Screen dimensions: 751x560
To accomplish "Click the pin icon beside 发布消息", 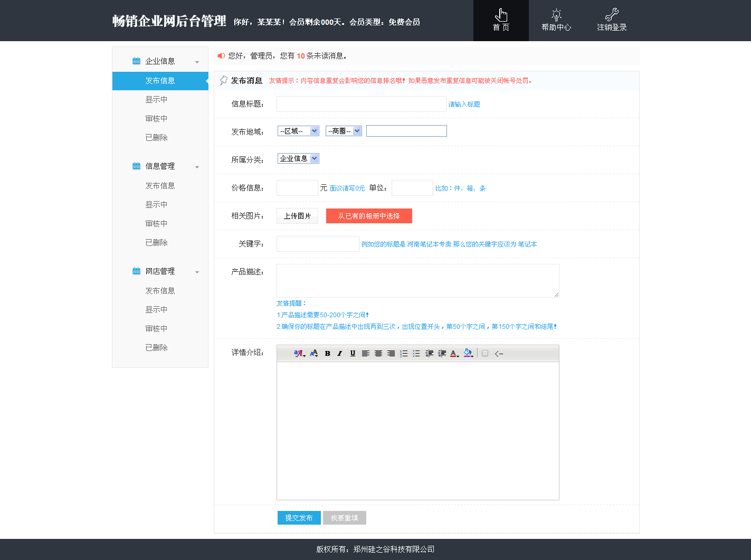I will click(x=224, y=80).
